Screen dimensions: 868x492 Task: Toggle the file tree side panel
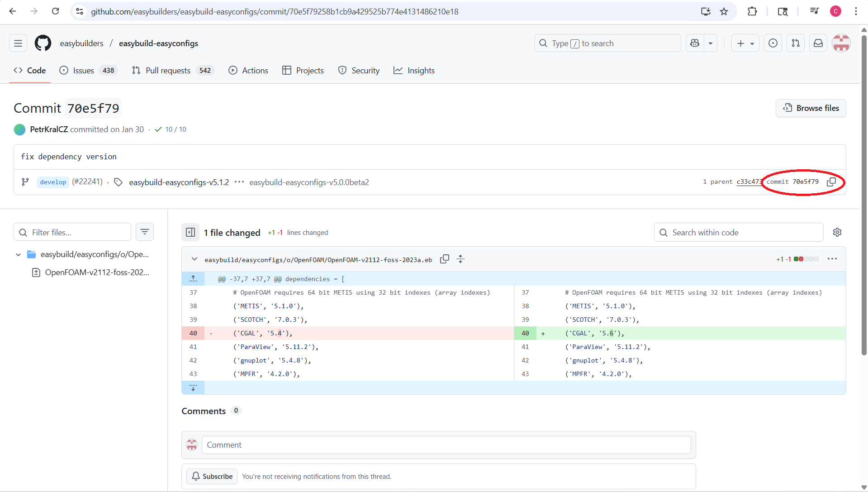click(x=190, y=232)
